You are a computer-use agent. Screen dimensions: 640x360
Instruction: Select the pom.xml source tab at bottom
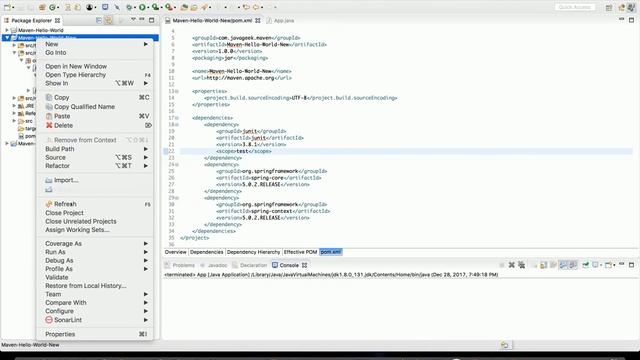click(331, 252)
